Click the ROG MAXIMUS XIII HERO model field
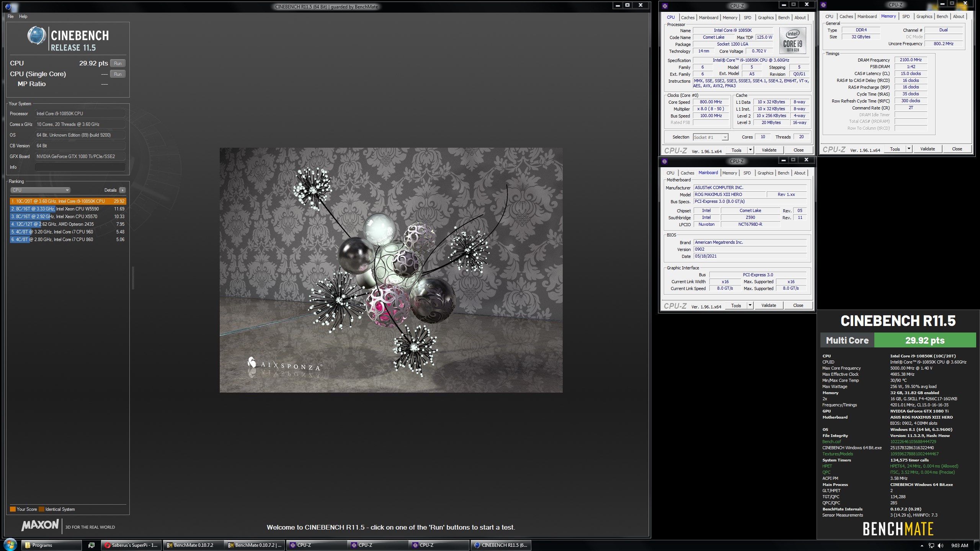980x551 pixels. click(729, 194)
